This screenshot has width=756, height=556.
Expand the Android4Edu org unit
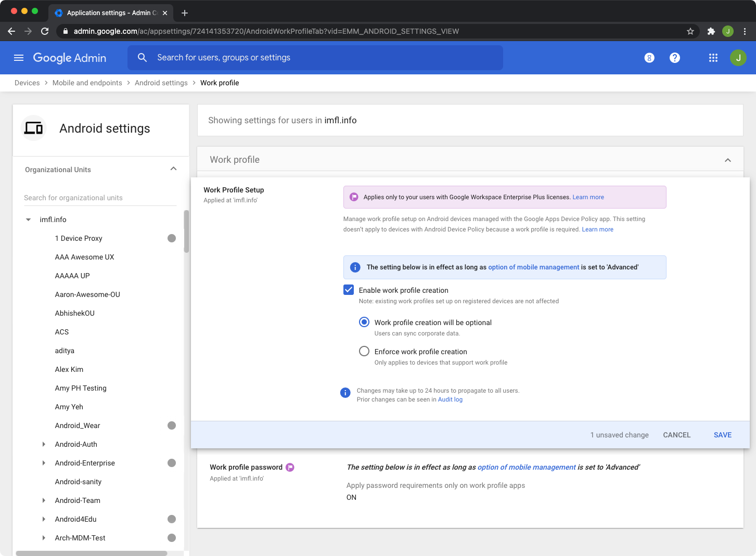[x=44, y=519]
